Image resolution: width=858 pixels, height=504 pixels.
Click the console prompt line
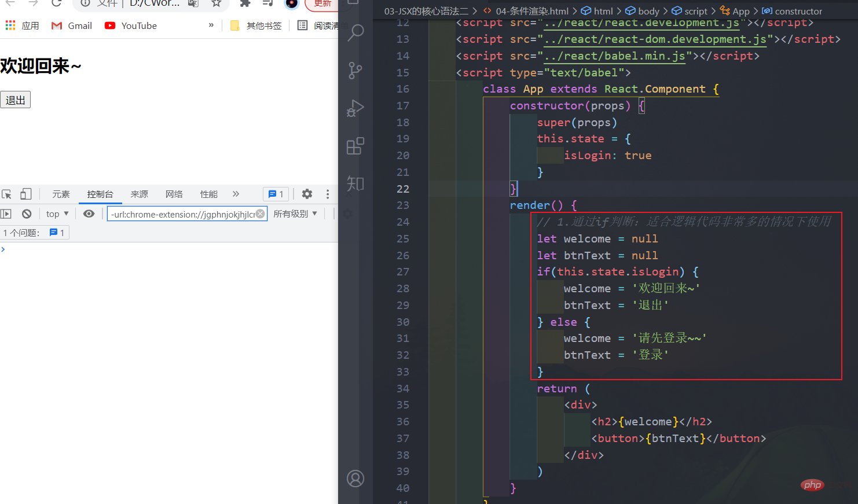pos(169,249)
